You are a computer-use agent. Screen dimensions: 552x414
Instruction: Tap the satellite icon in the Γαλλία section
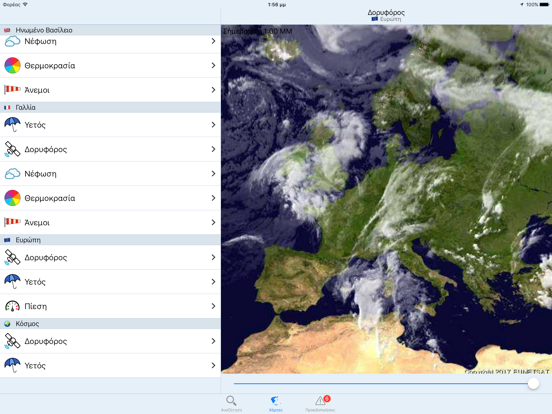(x=12, y=149)
